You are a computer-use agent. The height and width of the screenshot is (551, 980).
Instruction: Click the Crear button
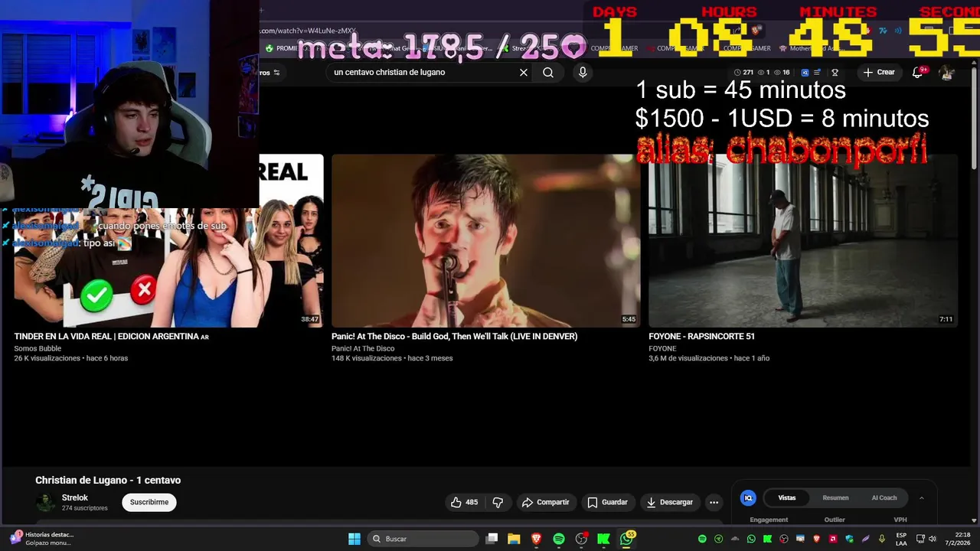(x=878, y=73)
